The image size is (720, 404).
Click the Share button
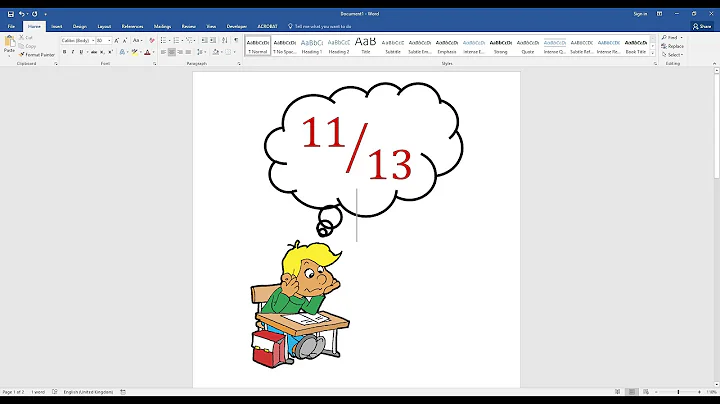click(702, 26)
